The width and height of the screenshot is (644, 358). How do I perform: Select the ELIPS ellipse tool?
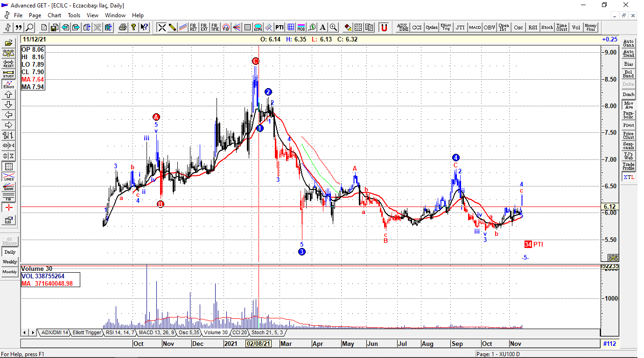(258, 28)
